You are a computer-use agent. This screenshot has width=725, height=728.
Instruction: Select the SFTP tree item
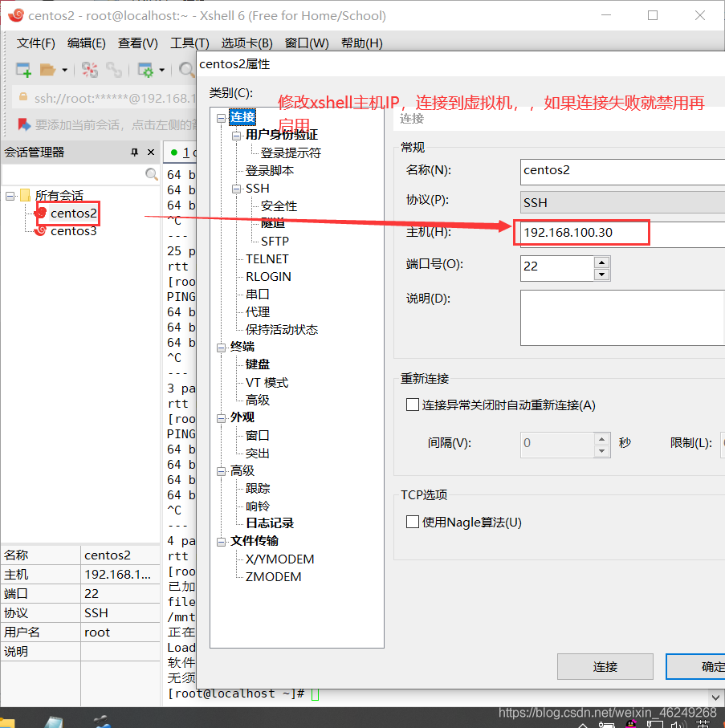(275, 242)
